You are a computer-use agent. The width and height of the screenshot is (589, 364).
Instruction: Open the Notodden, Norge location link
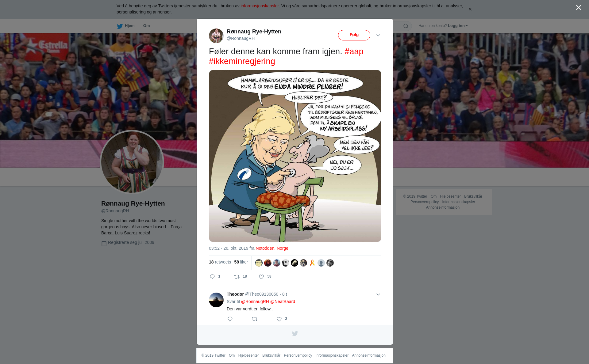[272, 248]
